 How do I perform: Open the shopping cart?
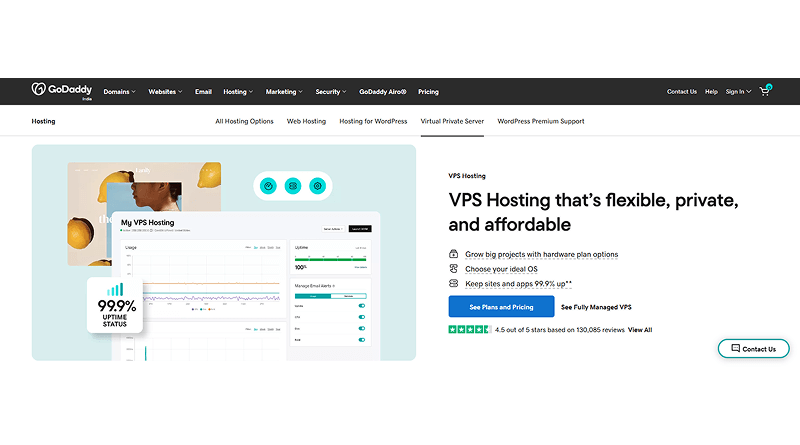tap(766, 91)
